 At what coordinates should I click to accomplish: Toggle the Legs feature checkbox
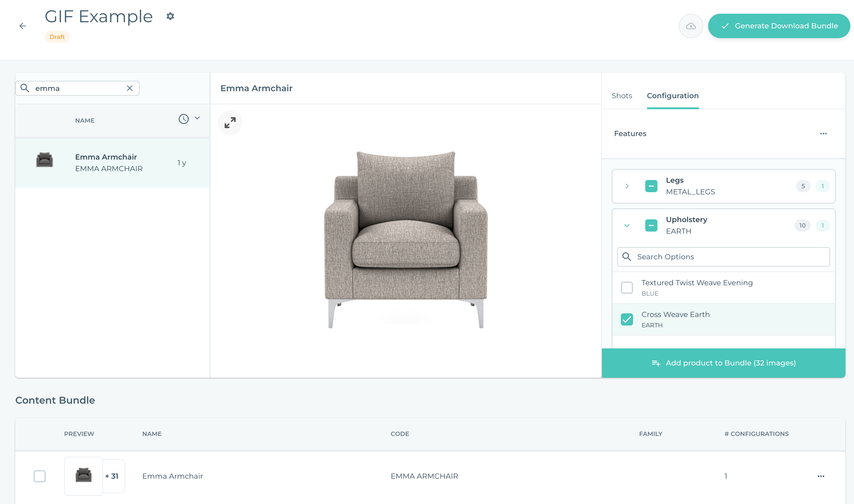tap(651, 186)
